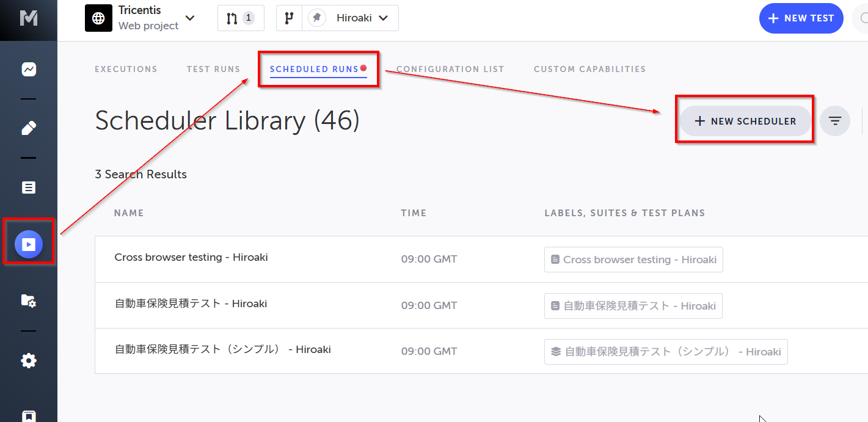
Task: Open the Hiroaki branch dropdown
Action: click(x=384, y=18)
